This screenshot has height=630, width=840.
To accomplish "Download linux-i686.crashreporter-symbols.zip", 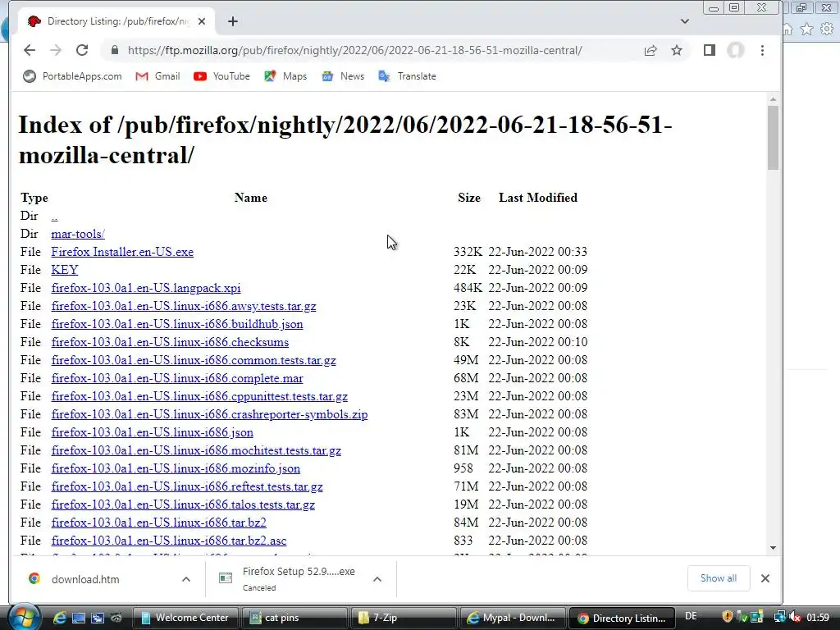I will (209, 414).
